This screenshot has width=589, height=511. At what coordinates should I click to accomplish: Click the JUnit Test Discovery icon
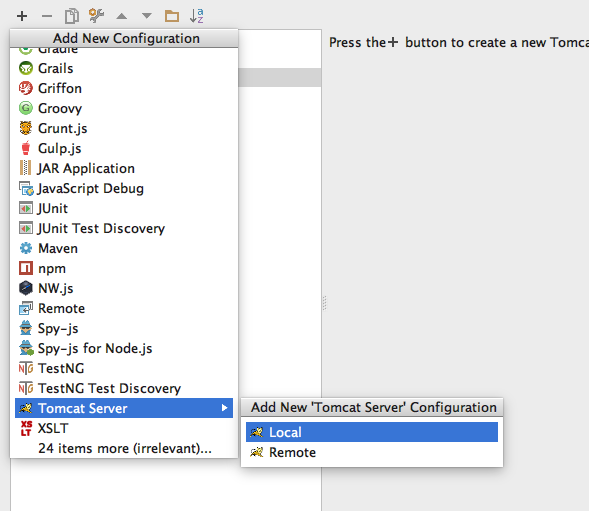26,228
